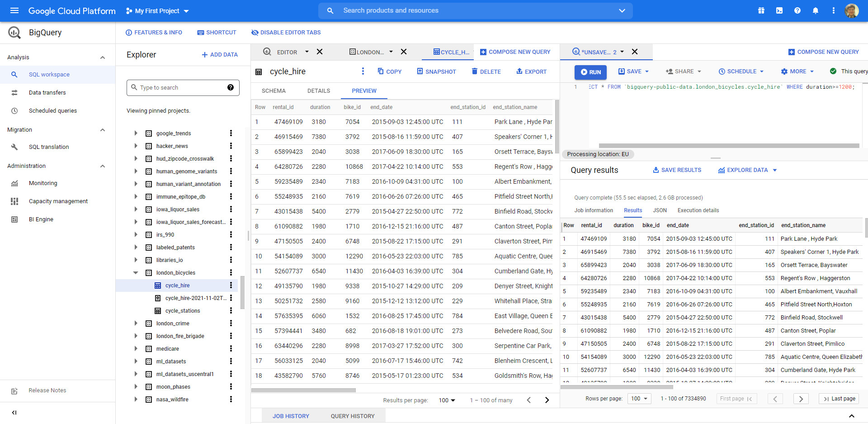Expand the london_crime dataset
This screenshot has height=424, width=868.
(x=136, y=323)
